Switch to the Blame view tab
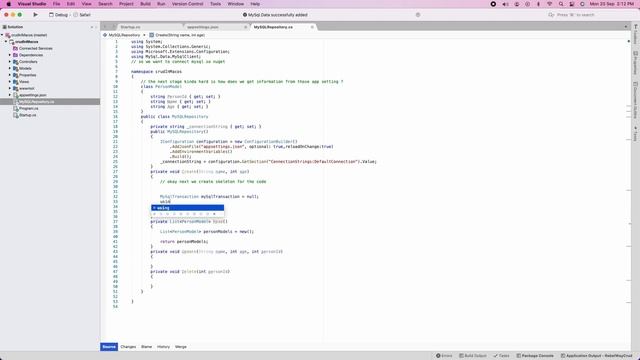Image resolution: width=640 pixels, height=360 pixels. click(x=147, y=347)
